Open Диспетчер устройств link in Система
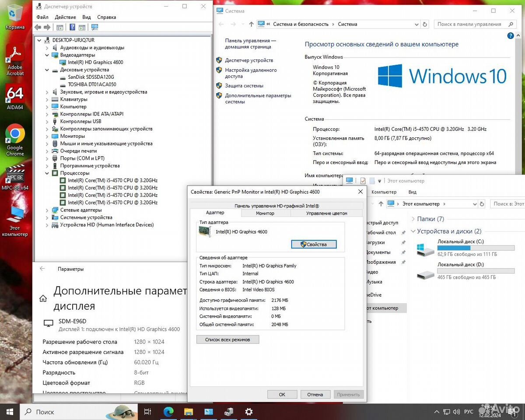Image resolution: width=525 pixels, height=420 pixels. coord(249,60)
